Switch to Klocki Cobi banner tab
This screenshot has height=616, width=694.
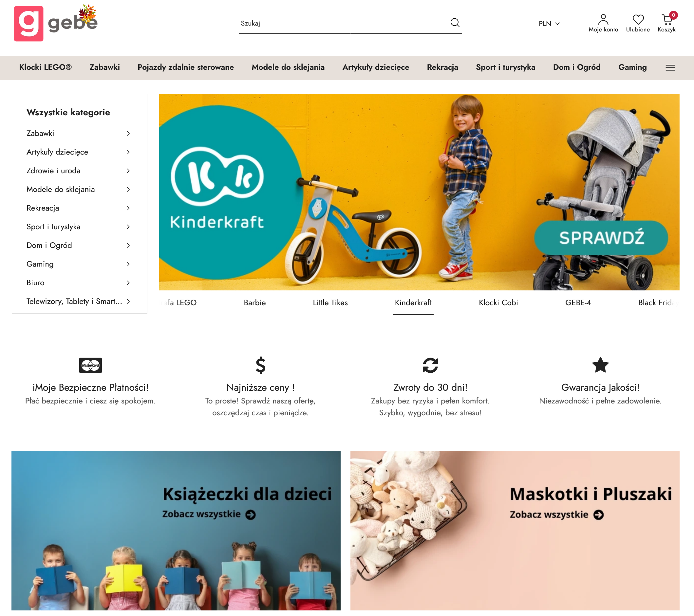[x=498, y=303]
